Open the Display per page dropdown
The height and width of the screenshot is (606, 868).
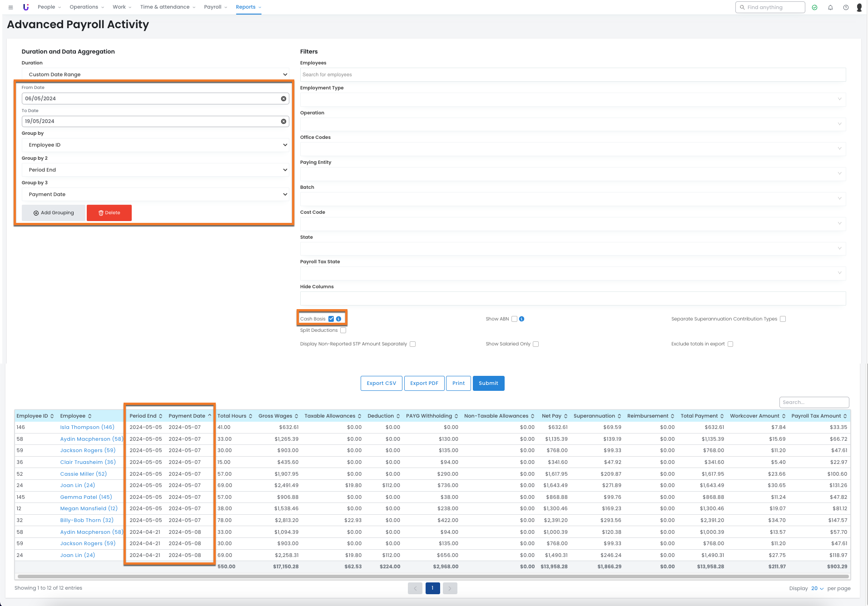[x=817, y=588]
